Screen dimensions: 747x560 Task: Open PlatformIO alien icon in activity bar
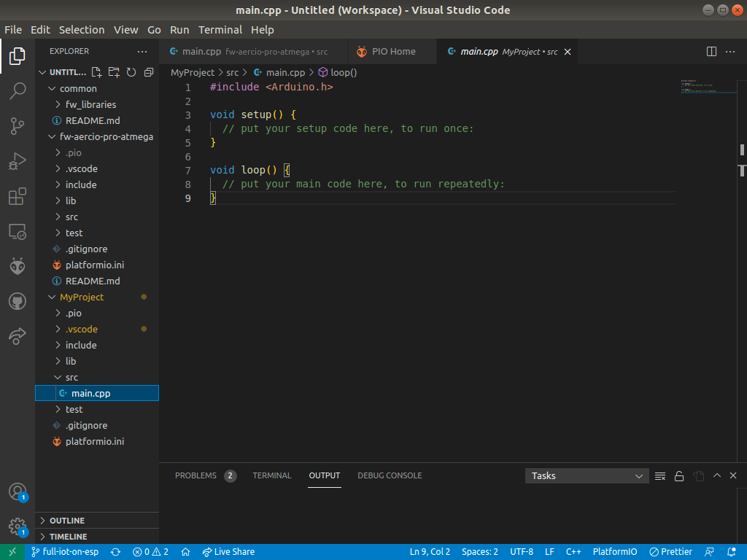click(18, 266)
